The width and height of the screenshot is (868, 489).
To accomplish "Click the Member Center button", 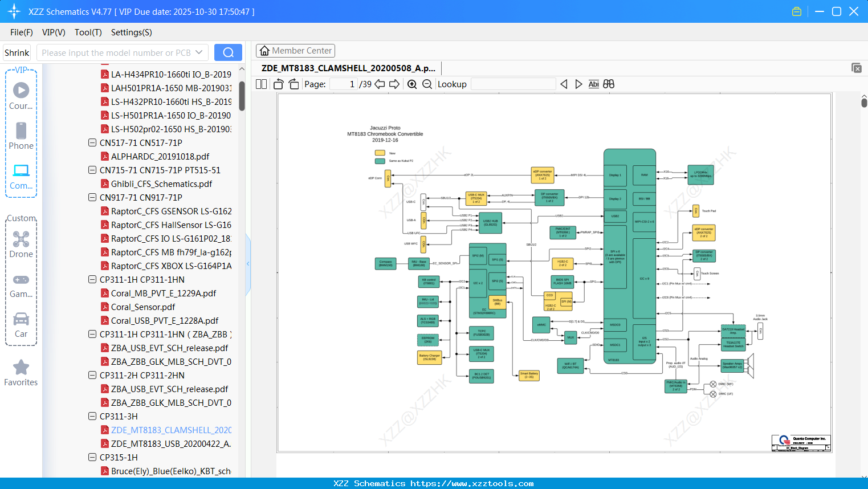I will pos(295,51).
